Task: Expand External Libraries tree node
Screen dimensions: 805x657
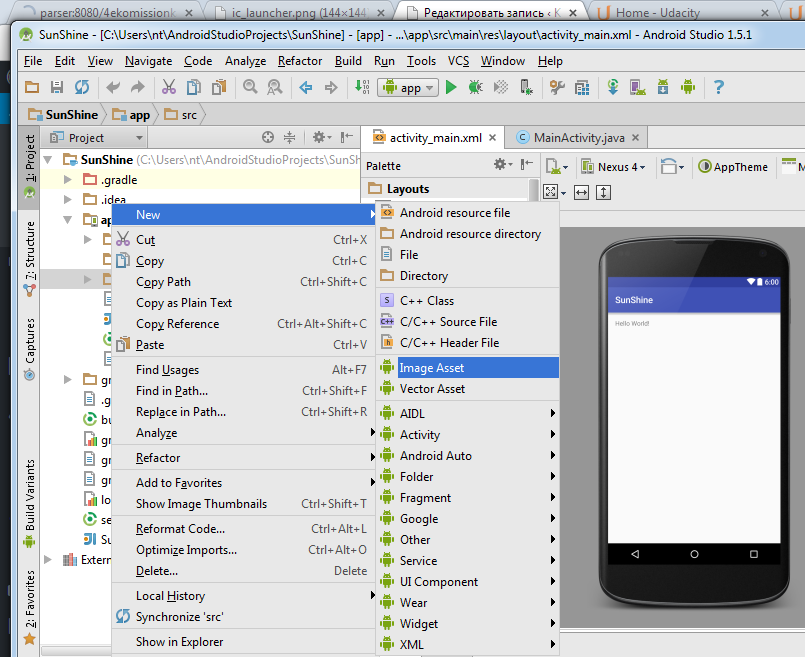Action: pyautogui.click(x=48, y=559)
